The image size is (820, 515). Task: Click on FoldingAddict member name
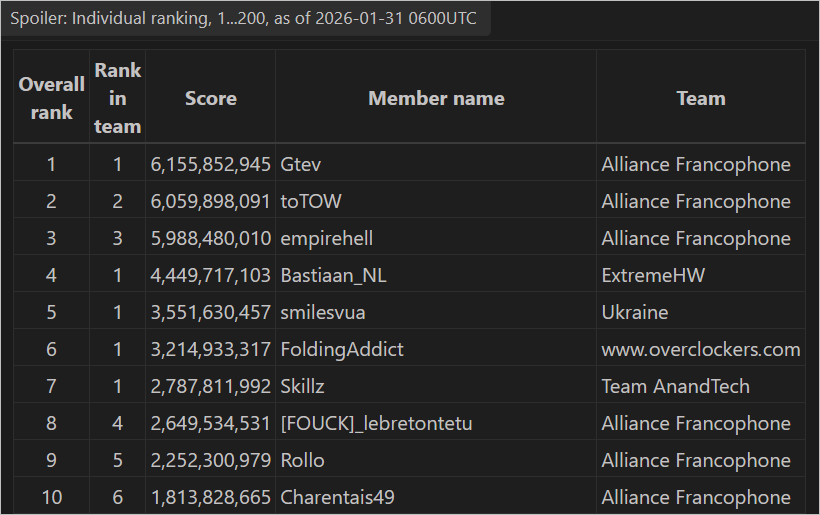[x=342, y=349]
